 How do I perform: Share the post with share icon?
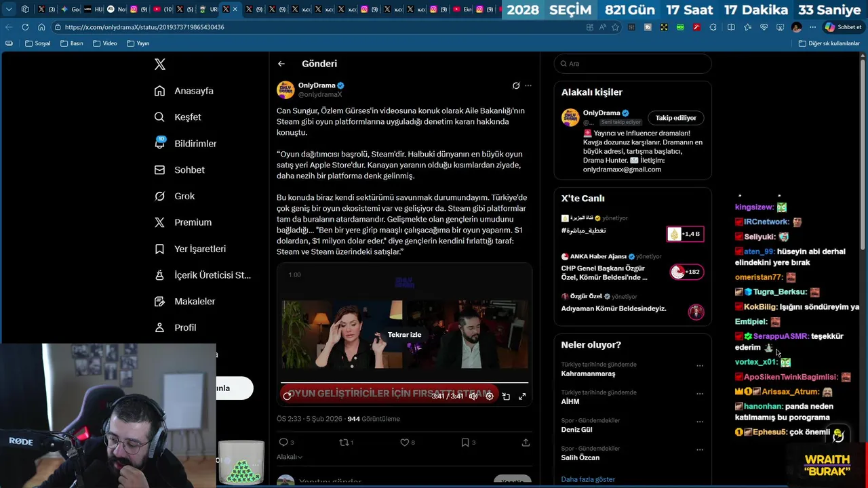coord(526,442)
